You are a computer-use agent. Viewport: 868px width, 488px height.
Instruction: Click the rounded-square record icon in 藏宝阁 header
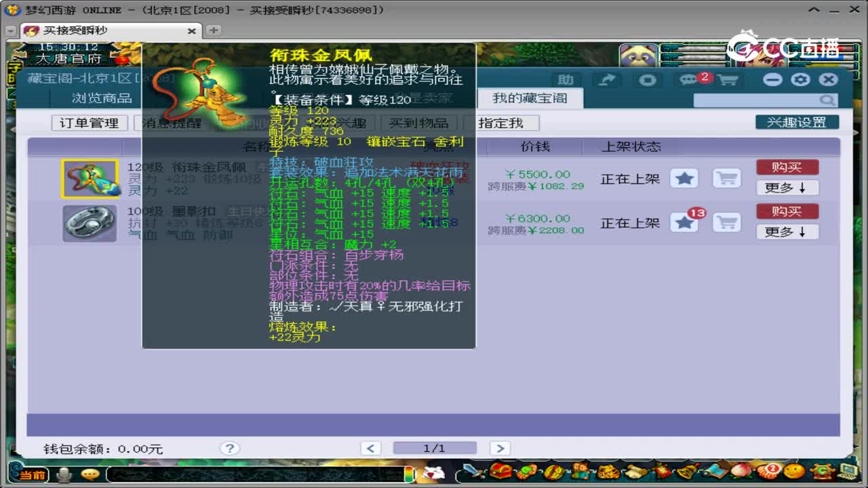tap(648, 80)
